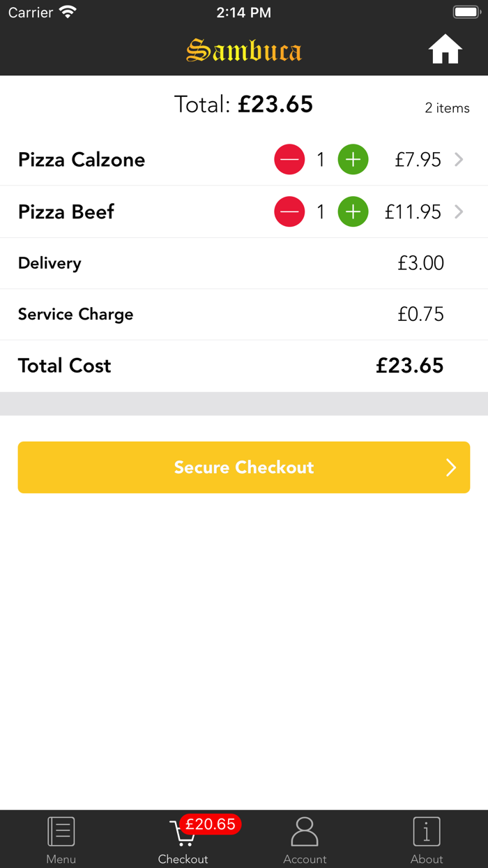Viewport: 488px width, 868px height.
Task: Increase Pizza Beef quantity with plus button
Action: 353,212
